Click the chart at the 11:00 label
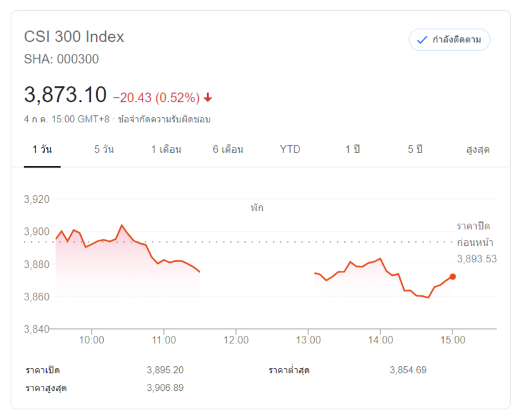The image size is (521, 420). pyautogui.click(x=164, y=340)
